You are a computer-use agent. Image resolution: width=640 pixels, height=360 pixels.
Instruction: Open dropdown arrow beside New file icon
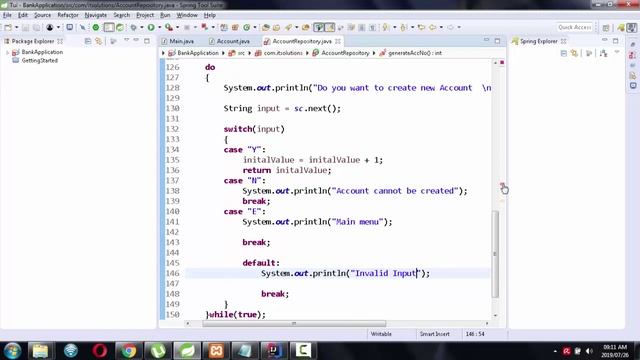tap(17, 27)
